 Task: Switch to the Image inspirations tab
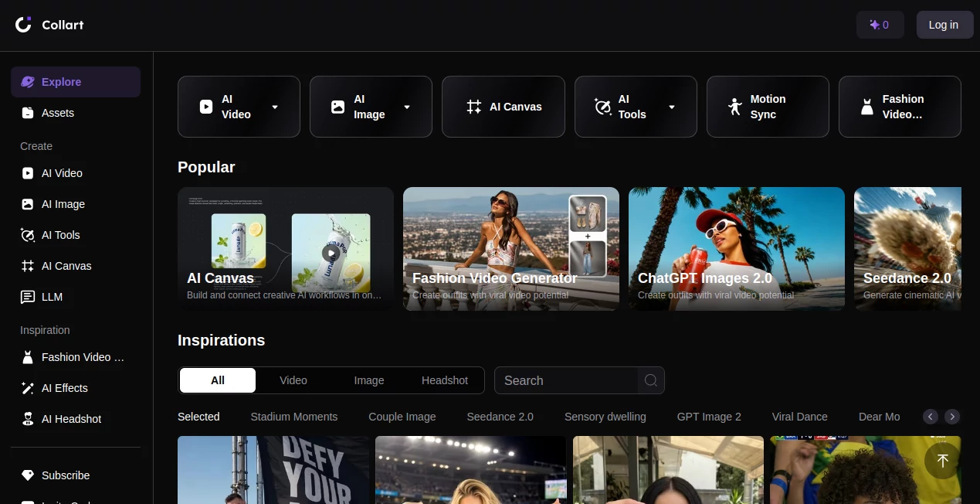pyautogui.click(x=369, y=380)
